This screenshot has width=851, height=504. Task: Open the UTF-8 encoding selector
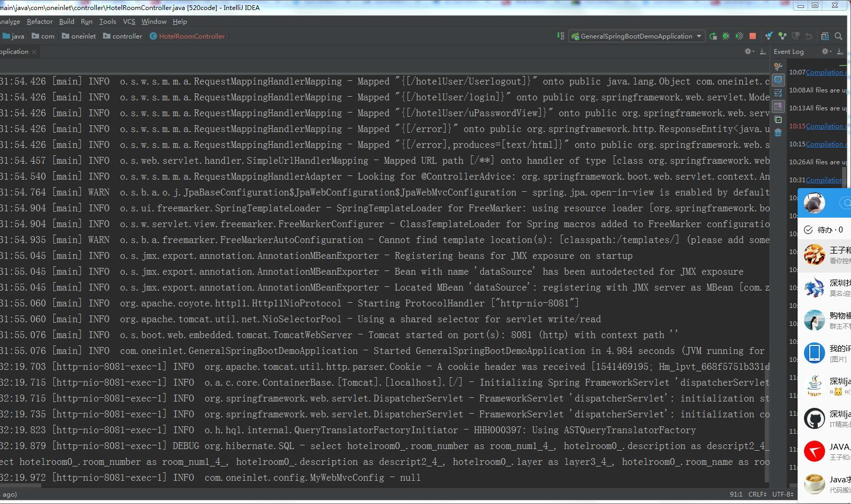point(783,494)
